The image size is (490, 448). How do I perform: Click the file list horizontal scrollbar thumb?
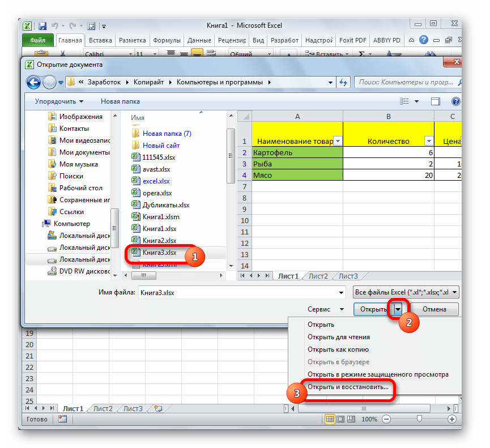(x=144, y=276)
